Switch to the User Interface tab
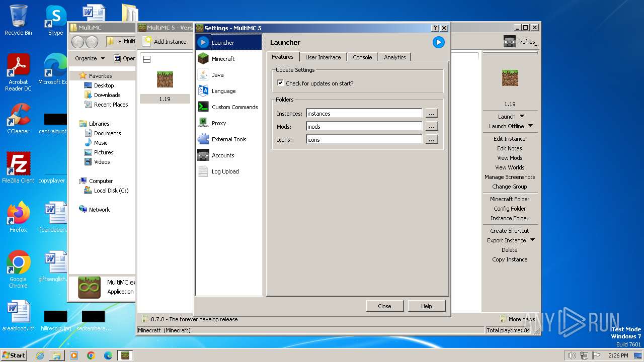The width and height of the screenshot is (644, 362). [x=323, y=57]
